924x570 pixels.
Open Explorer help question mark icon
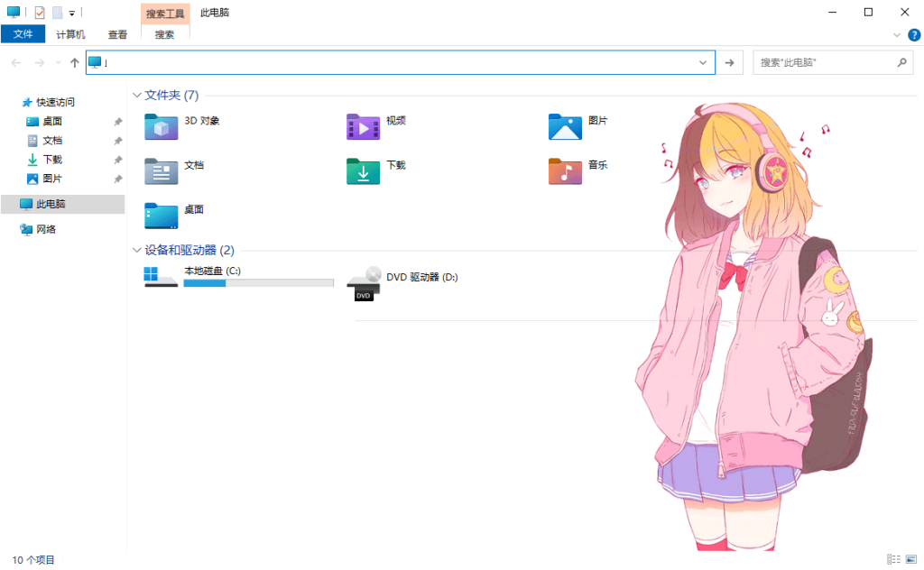[914, 35]
